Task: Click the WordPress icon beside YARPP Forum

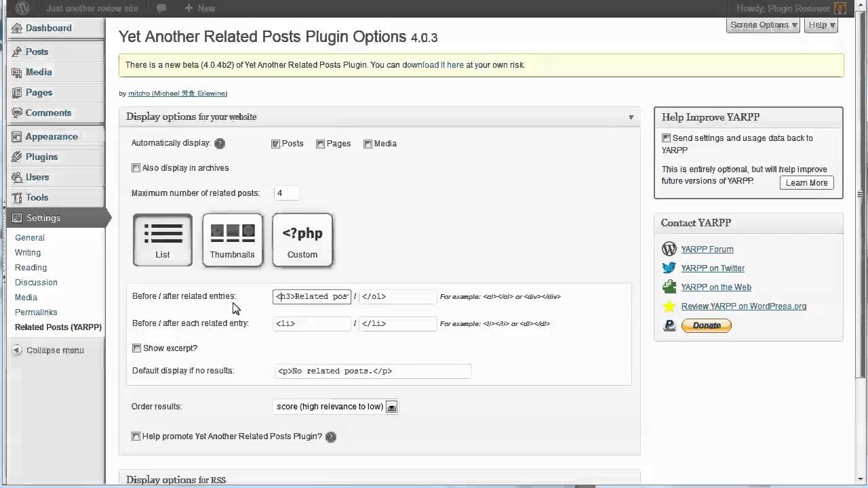Action: click(x=669, y=249)
